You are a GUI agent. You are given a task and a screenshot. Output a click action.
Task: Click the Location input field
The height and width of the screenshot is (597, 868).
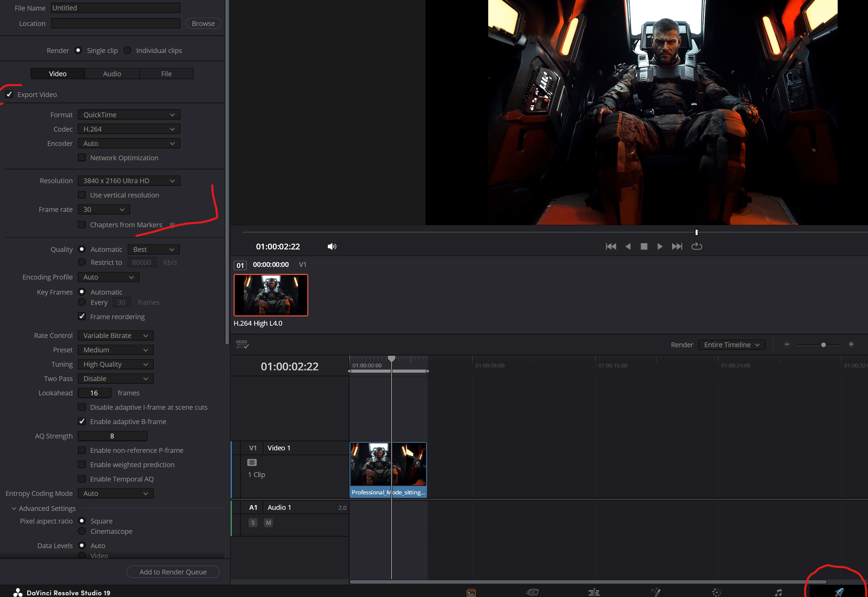[115, 23]
